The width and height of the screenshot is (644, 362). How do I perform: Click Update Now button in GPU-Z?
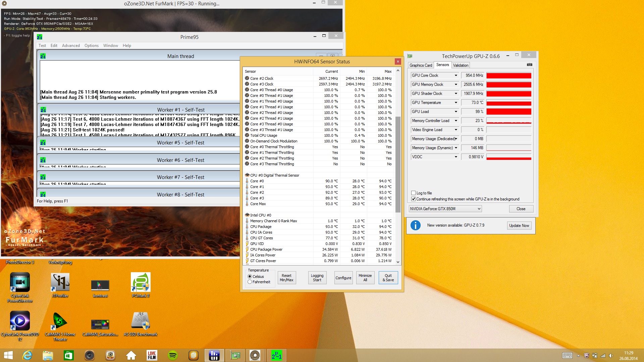[519, 226]
